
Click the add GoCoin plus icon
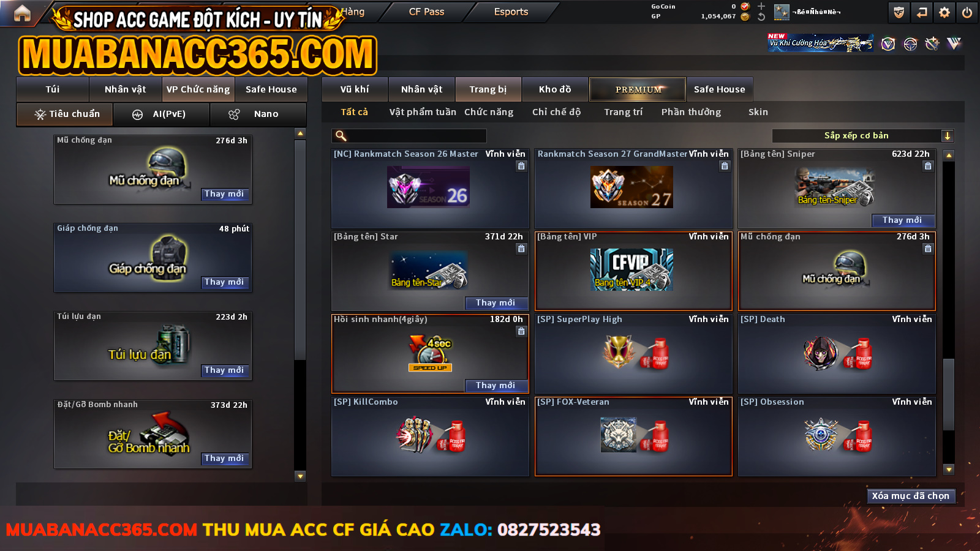761,6
